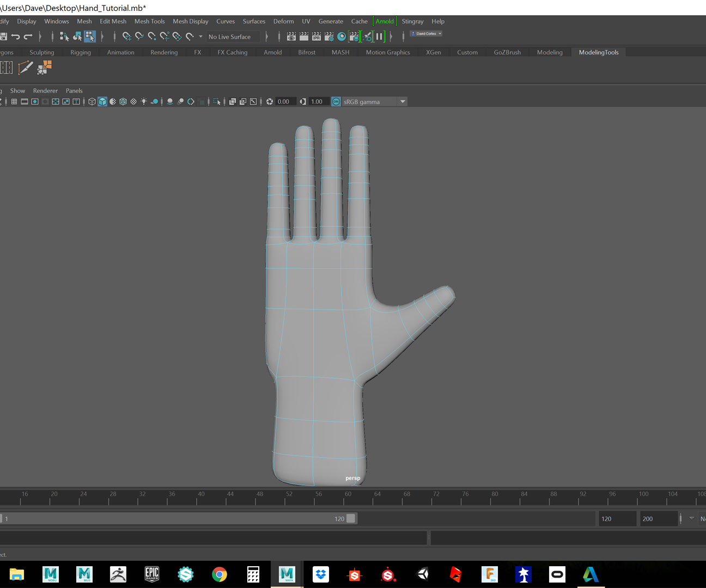Open the Render Settings icon

coord(330,36)
